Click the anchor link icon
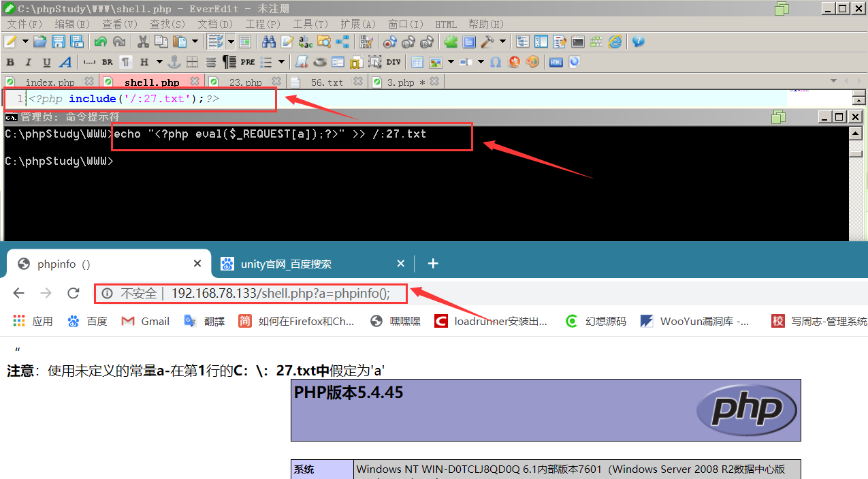This screenshot has width=868, height=479. click(x=174, y=62)
